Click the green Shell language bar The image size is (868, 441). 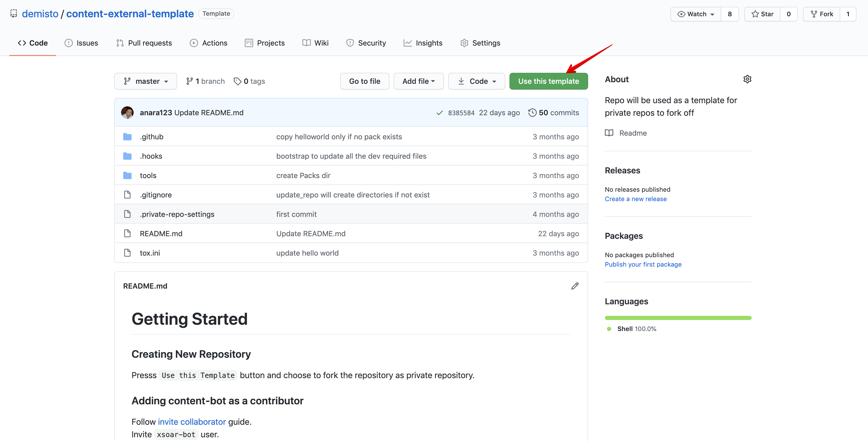pos(678,318)
